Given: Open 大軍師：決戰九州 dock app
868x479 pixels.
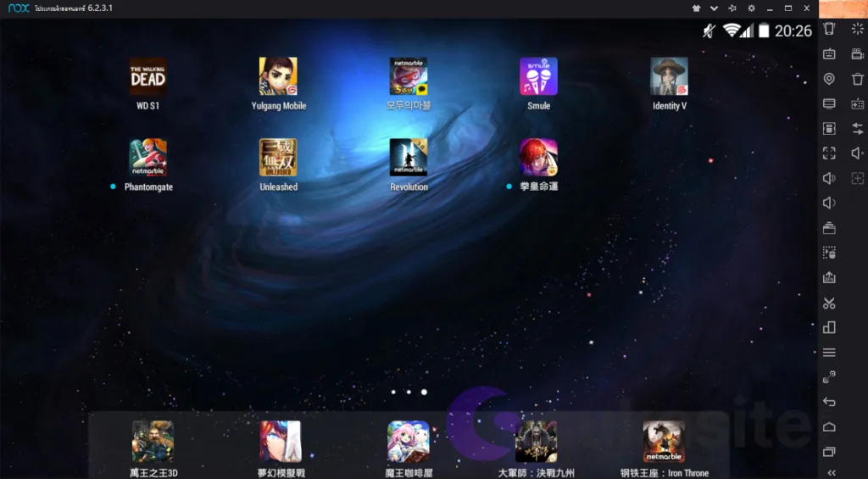Looking at the screenshot, I should point(536,442).
